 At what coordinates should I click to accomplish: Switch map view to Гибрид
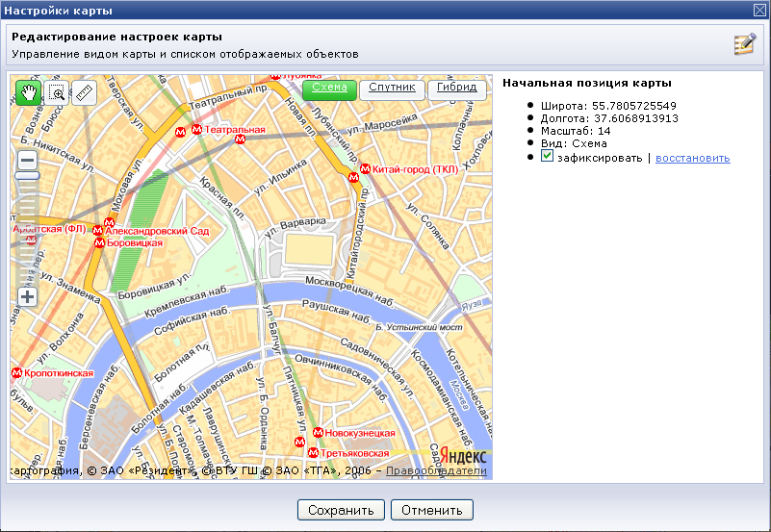pyautogui.click(x=456, y=89)
